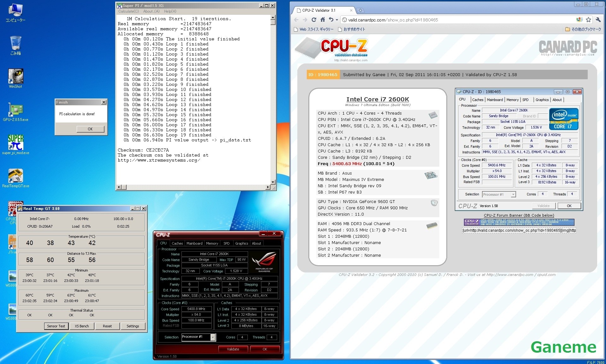This screenshot has width=606, height=364.
Task: Bookmark the page with the star icon
Action: click(x=588, y=20)
